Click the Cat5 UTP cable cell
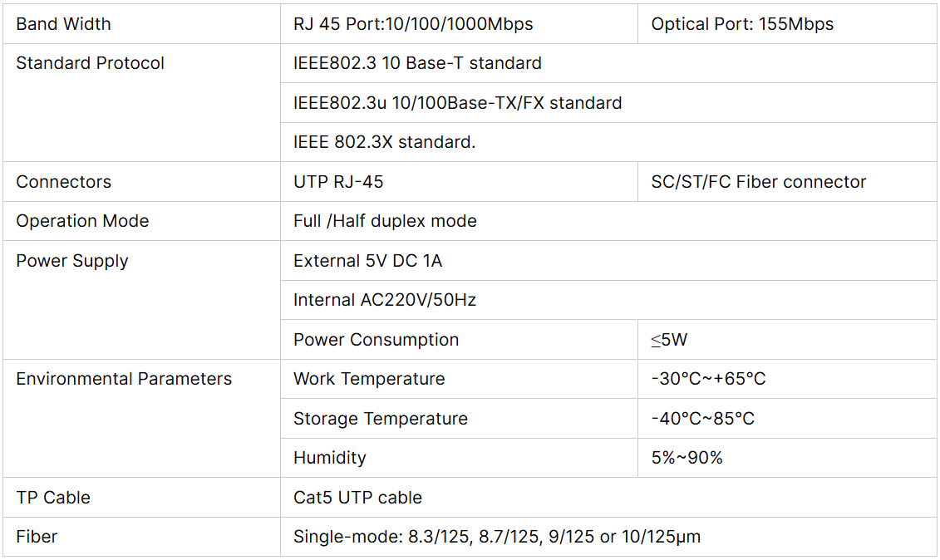The image size is (940, 560). pyautogui.click(x=357, y=498)
